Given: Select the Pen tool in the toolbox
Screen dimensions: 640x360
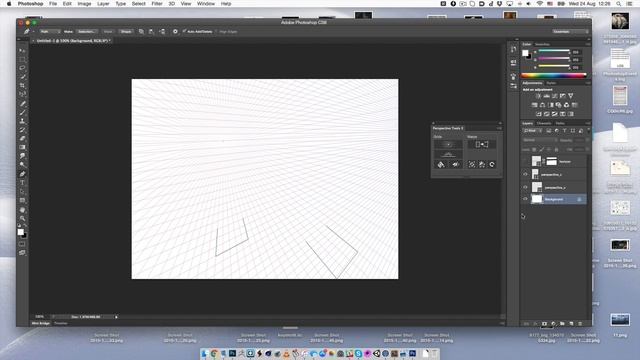Looking at the screenshot, I should pyautogui.click(x=22, y=174).
